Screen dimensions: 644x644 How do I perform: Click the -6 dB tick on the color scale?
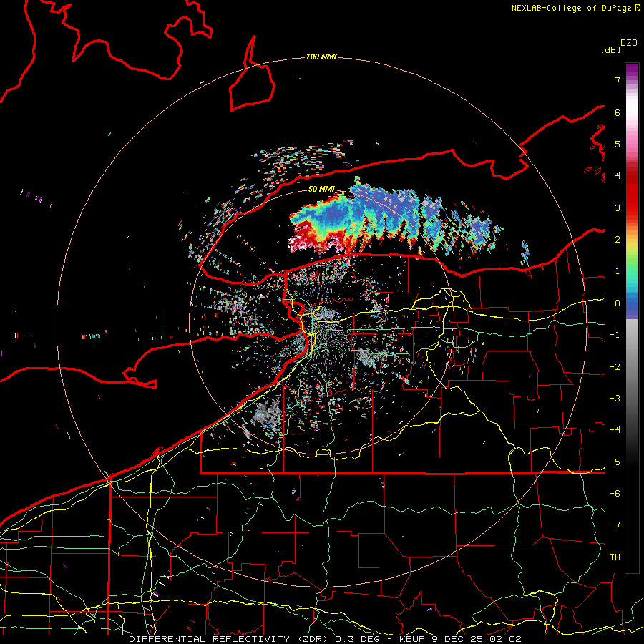coord(615,494)
